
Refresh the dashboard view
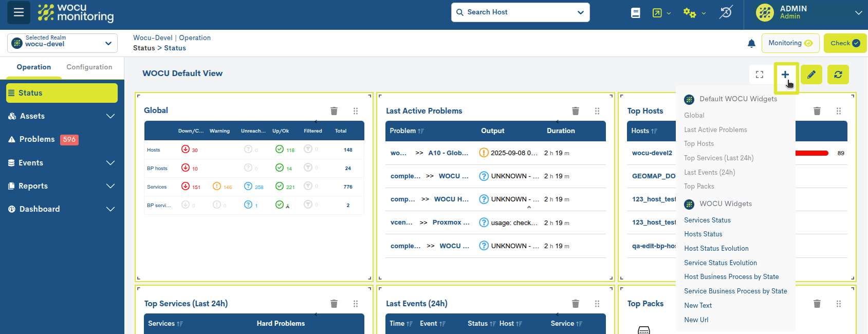[838, 75]
